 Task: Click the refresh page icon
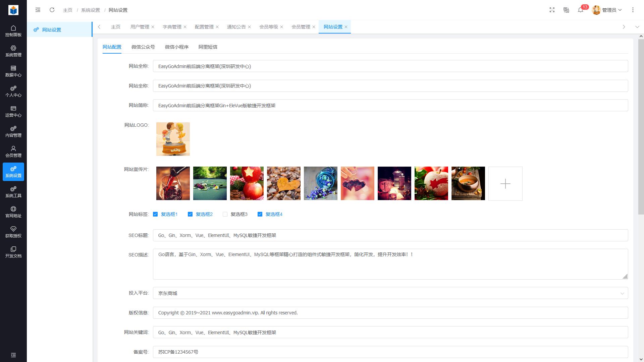point(52,10)
